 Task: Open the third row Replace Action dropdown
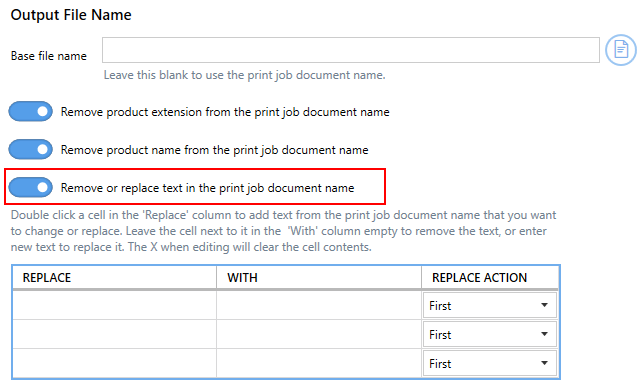(x=490, y=363)
